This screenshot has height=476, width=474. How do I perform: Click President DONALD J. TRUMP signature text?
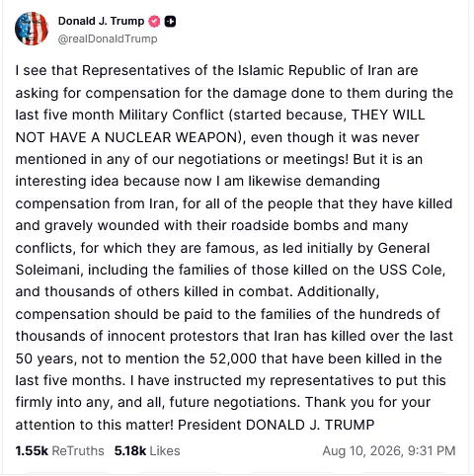coord(276,425)
